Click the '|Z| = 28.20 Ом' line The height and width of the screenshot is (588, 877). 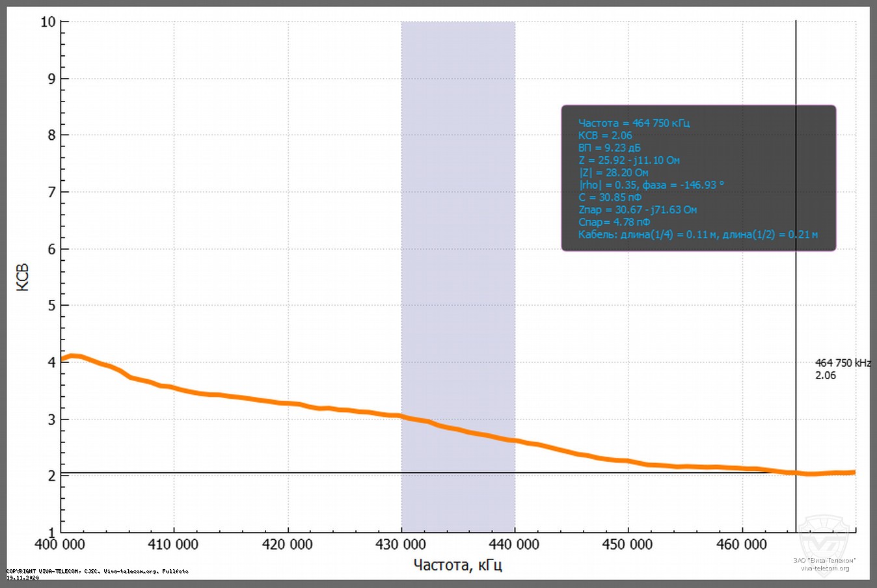pos(614,172)
